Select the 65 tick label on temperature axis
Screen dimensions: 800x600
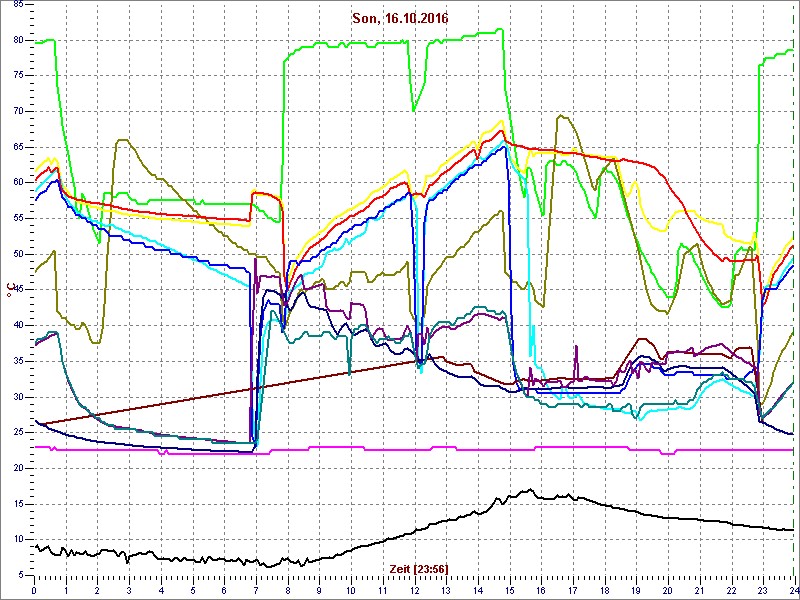[17, 147]
